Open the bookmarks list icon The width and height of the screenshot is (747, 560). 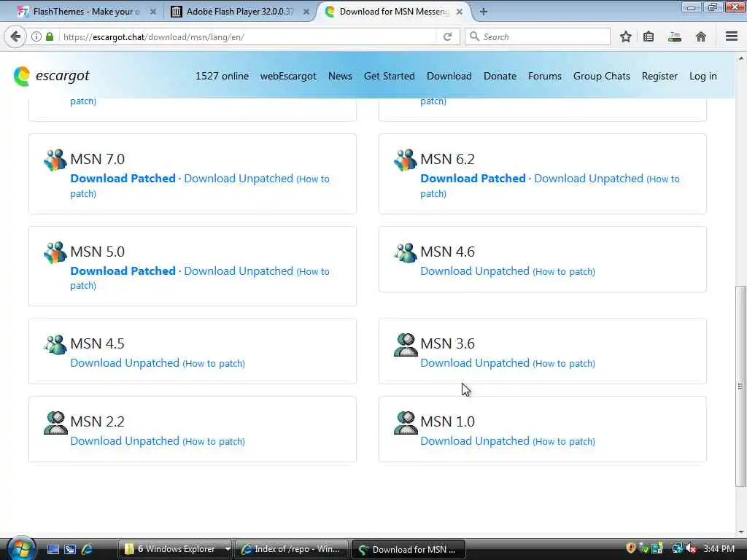(x=649, y=36)
